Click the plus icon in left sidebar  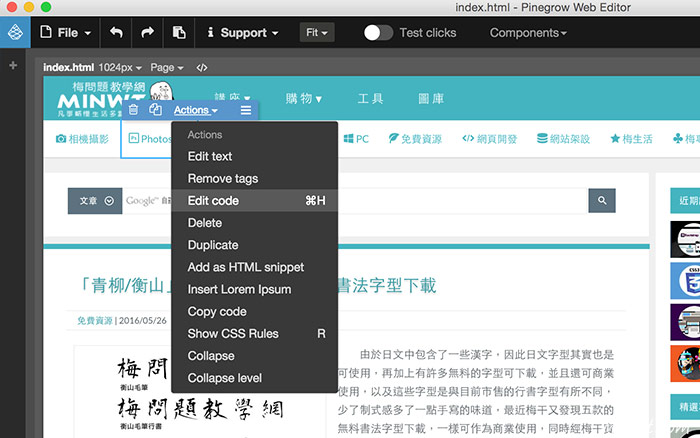pyautogui.click(x=13, y=65)
